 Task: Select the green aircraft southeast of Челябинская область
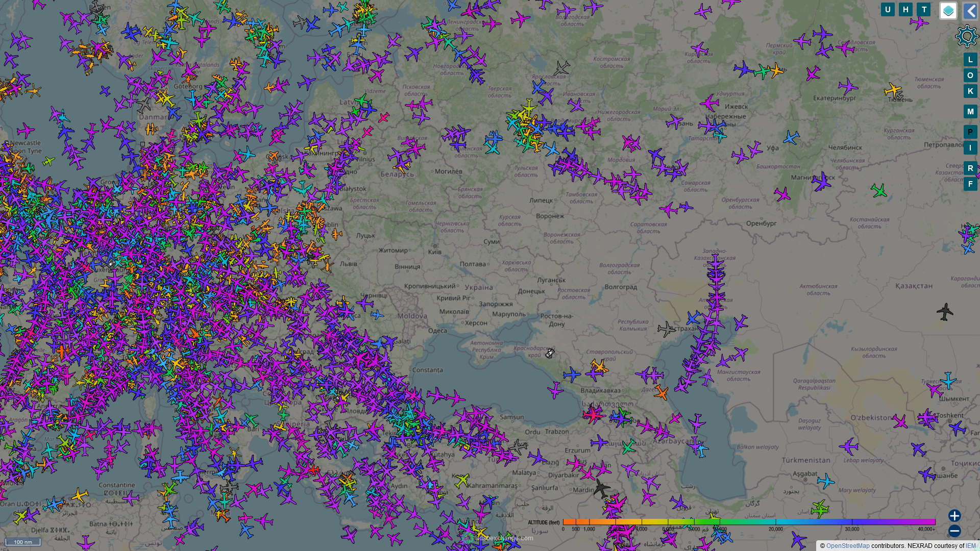879,191
